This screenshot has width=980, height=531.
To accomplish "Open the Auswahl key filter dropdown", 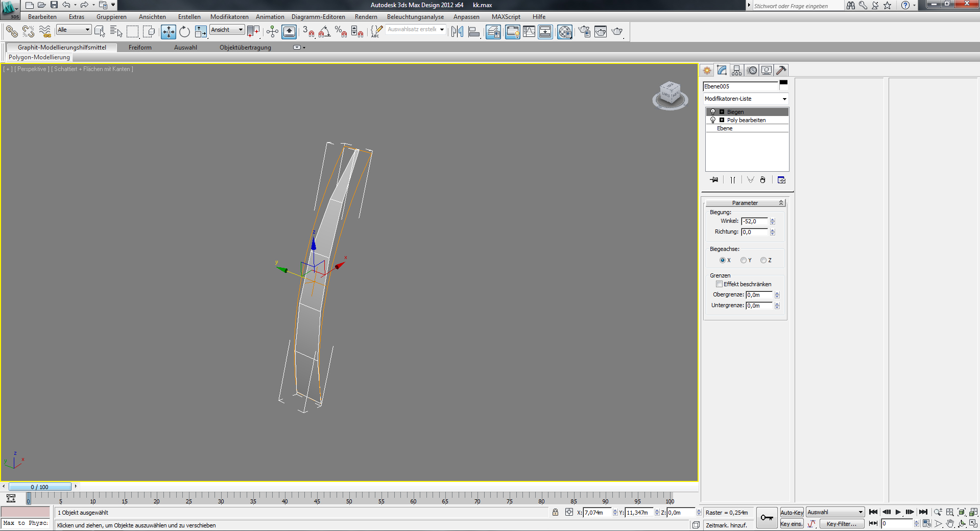I will click(835, 512).
